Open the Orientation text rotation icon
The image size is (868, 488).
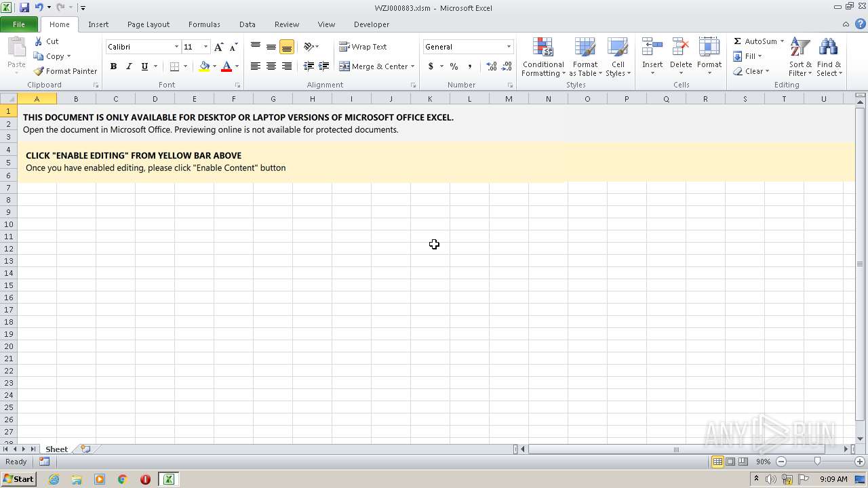309,47
